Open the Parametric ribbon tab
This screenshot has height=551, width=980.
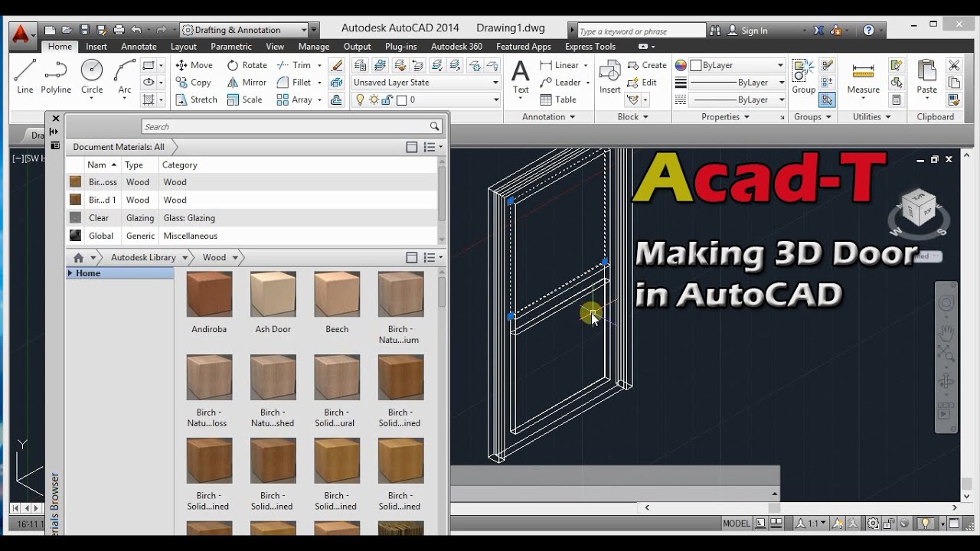point(231,47)
